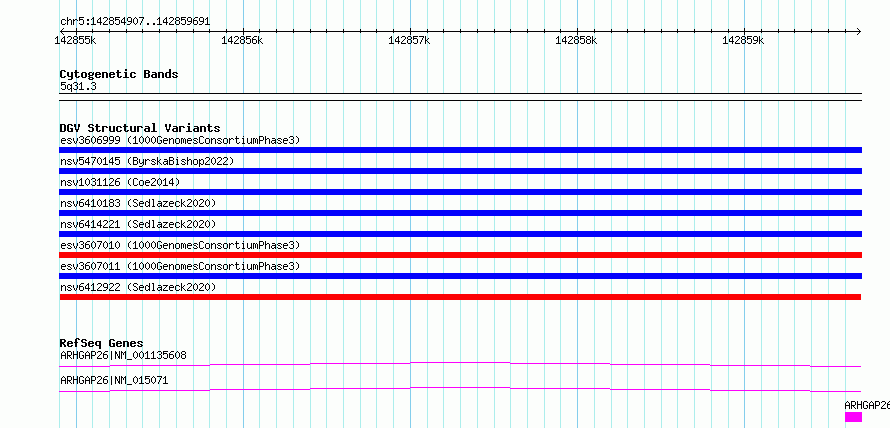Click the 142857k ruler tick label
The height and width of the screenshot is (428, 890).
[409, 40]
